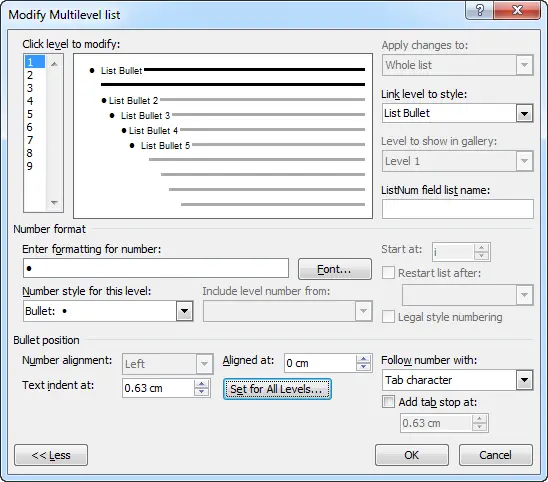The image size is (548, 482).
Task: Click the level list scroll up arrow
Action: click(54, 64)
